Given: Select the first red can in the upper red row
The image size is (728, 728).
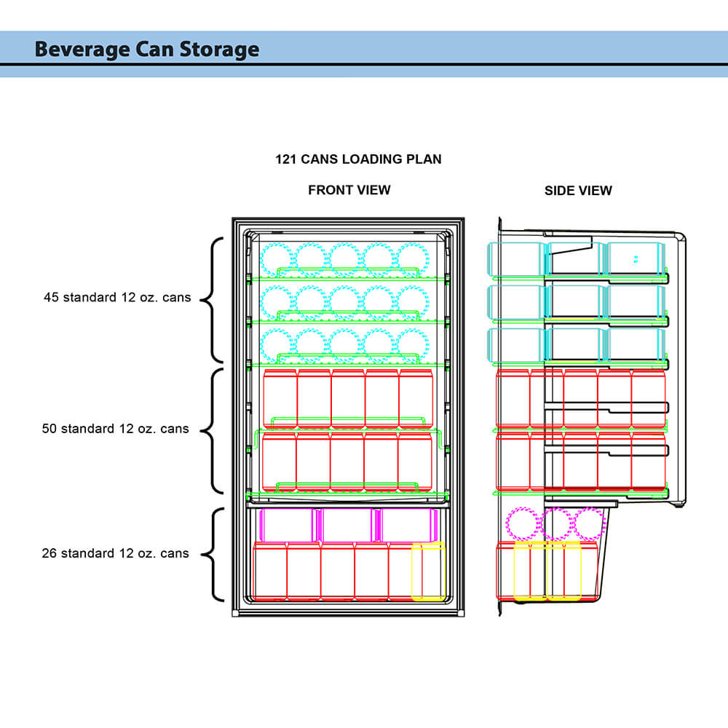Looking at the screenshot, I should point(280,398).
